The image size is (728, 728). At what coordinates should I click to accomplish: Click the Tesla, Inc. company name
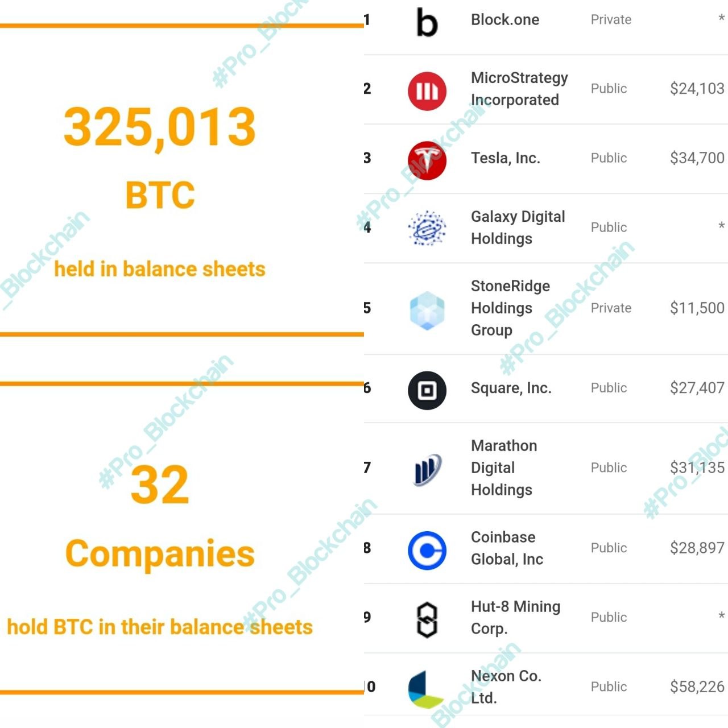point(505,158)
